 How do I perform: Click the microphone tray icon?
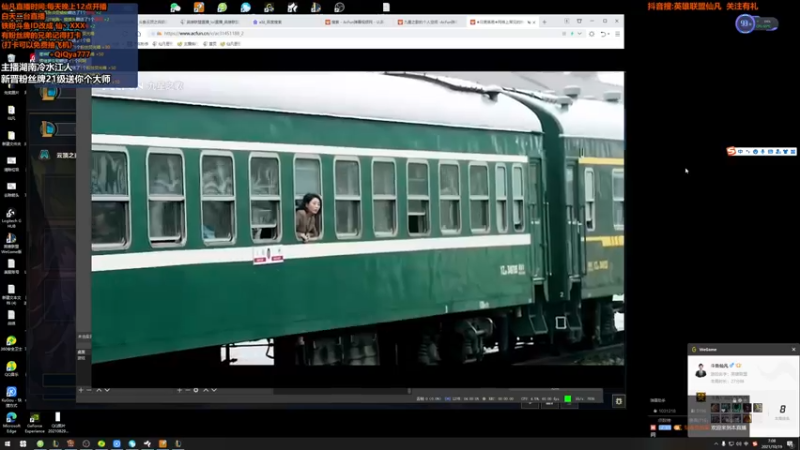[723, 444]
